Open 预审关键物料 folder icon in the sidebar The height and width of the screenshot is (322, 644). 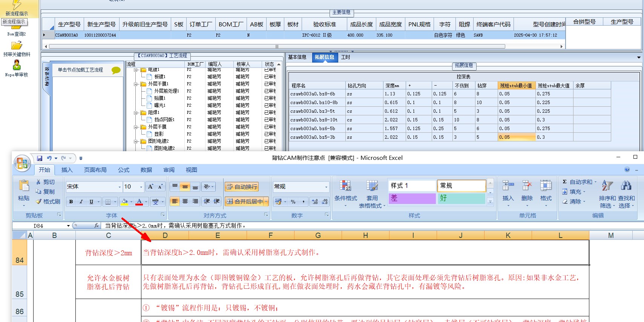pos(17,46)
